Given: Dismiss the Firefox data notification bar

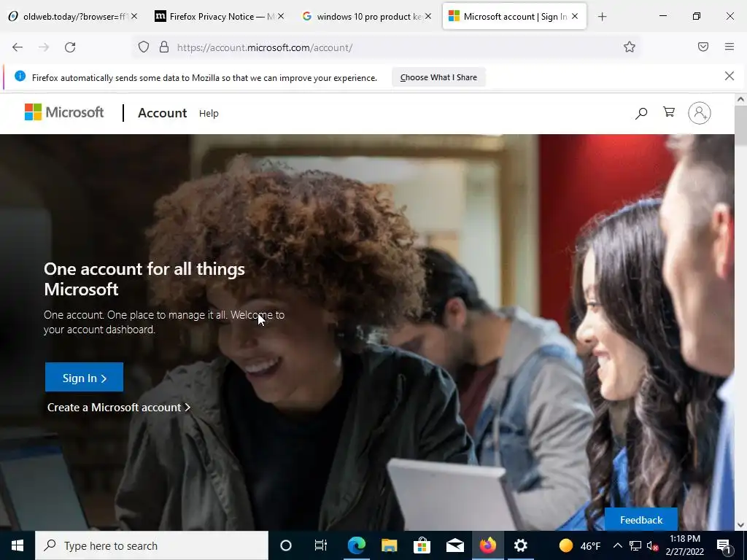Looking at the screenshot, I should pyautogui.click(x=729, y=76).
